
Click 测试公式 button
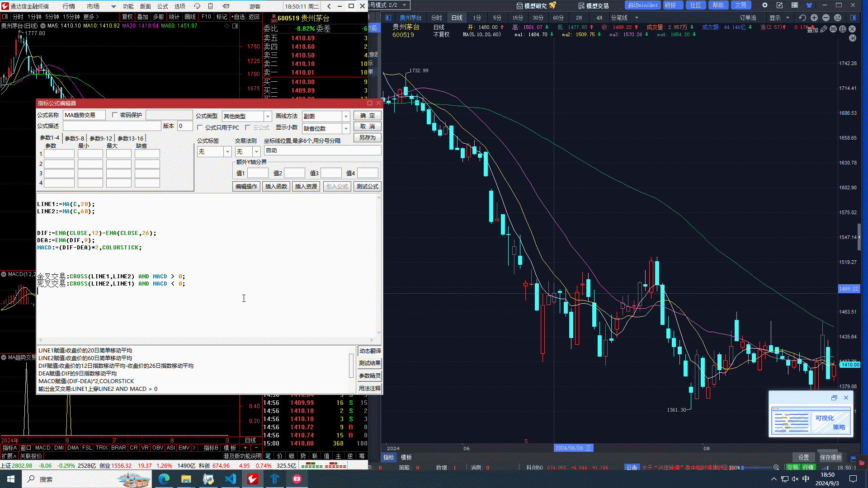click(367, 186)
